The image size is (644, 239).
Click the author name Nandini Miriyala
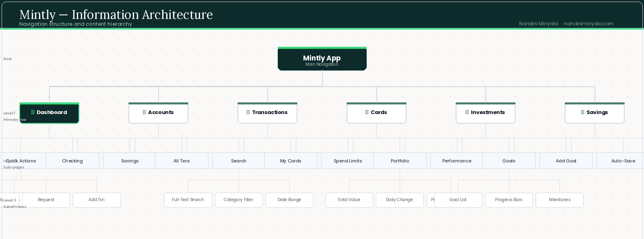coord(539,24)
